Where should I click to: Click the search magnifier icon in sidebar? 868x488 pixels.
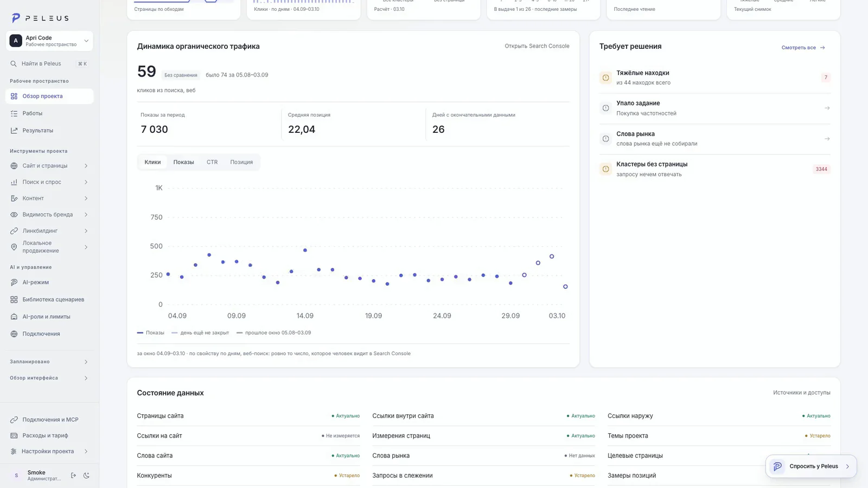tap(14, 63)
